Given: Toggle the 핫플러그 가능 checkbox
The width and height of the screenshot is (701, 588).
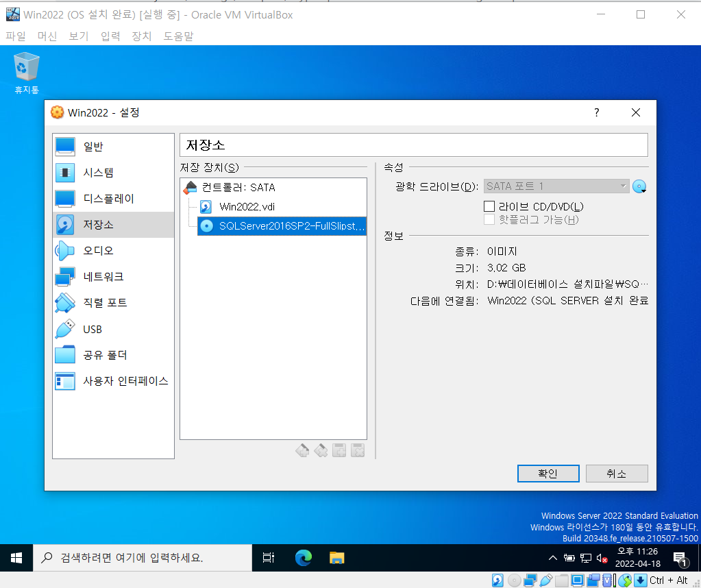Looking at the screenshot, I should 489,219.
